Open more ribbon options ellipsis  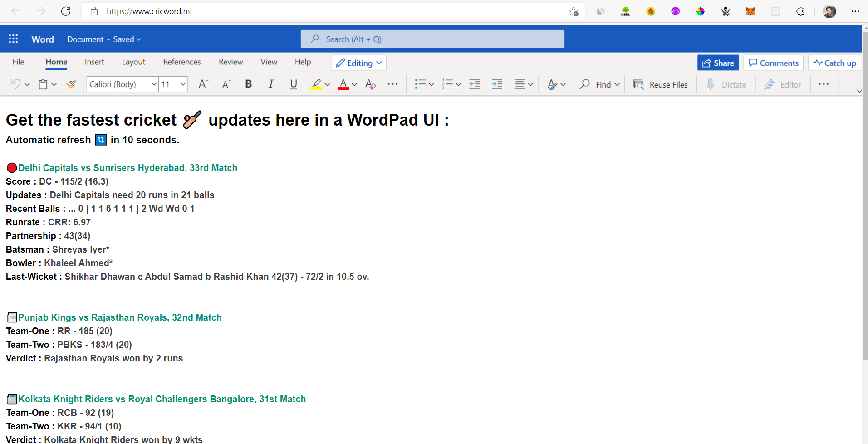824,84
